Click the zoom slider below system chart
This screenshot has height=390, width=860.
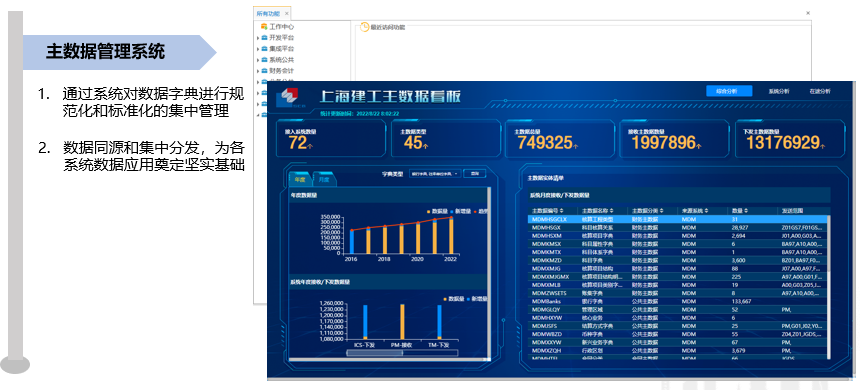pos(402,353)
